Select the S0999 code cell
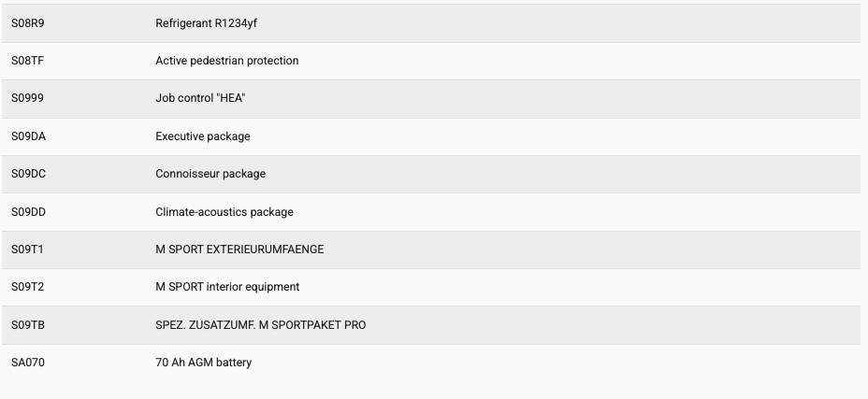Screen dimensions: 868x399 pyautogui.click(x=28, y=98)
